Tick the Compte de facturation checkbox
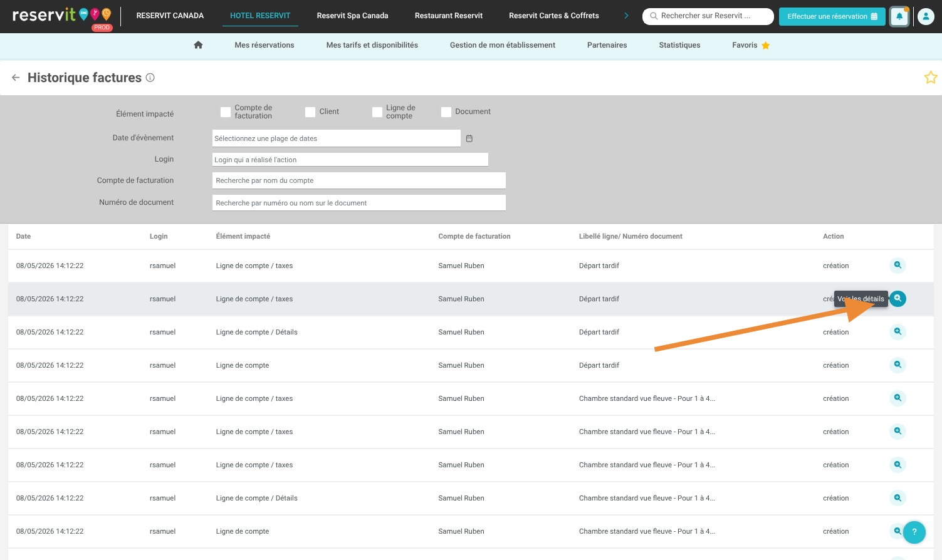Image resolution: width=942 pixels, height=560 pixels. [226, 112]
